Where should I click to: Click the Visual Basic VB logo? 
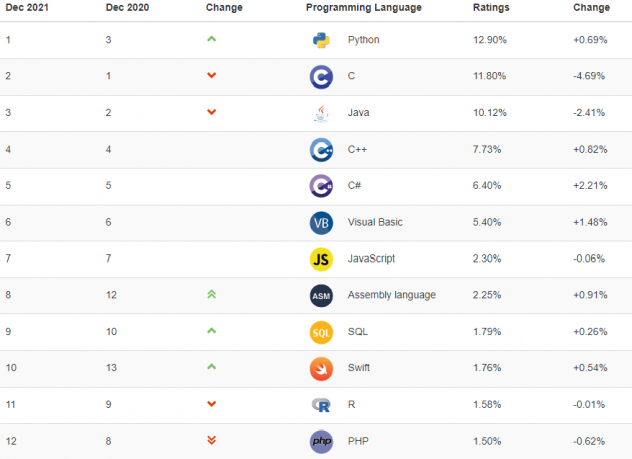pos(321,222)
